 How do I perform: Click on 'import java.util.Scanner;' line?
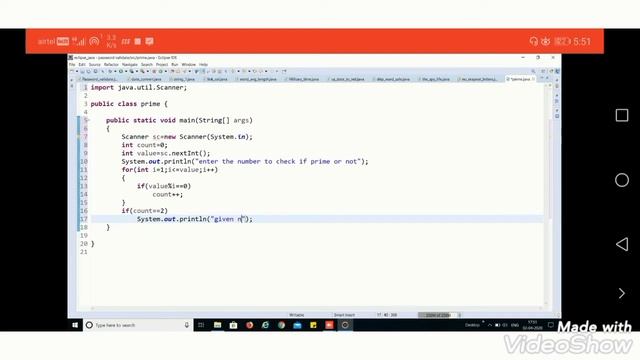click(x=139, y=88)
